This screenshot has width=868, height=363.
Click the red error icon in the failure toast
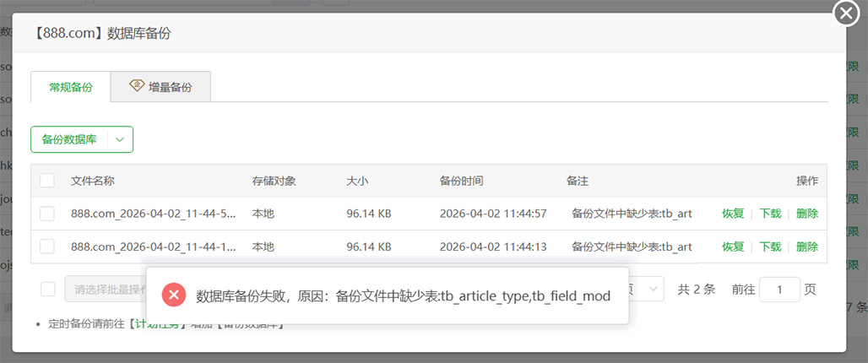point(174,295)
